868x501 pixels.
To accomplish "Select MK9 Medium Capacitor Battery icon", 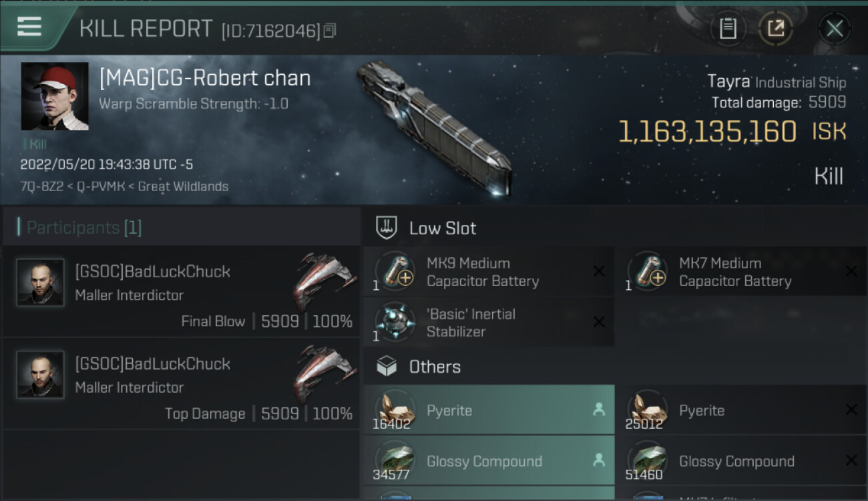I will [x=395, y=272].
